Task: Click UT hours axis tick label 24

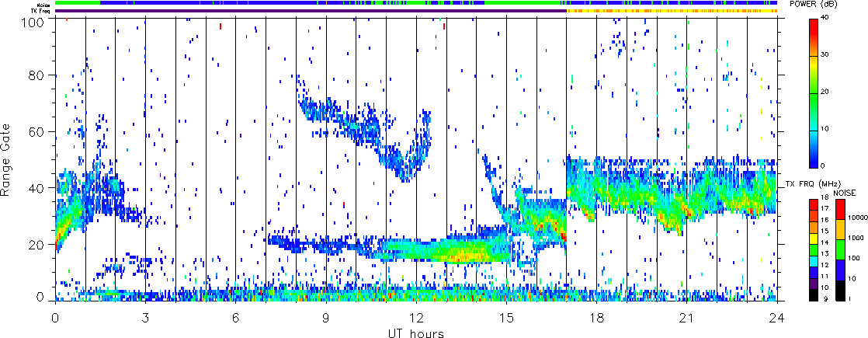Action: coord(777,318)
